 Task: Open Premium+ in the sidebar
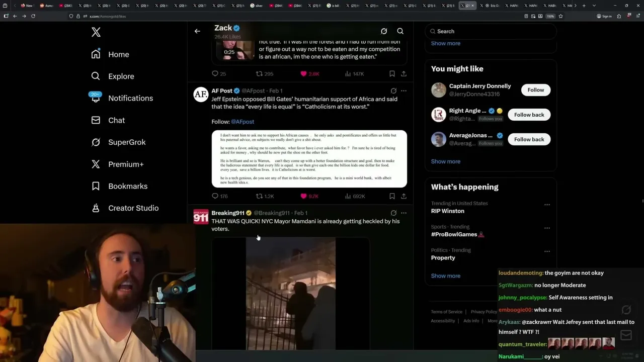click(x=117, y=164)
